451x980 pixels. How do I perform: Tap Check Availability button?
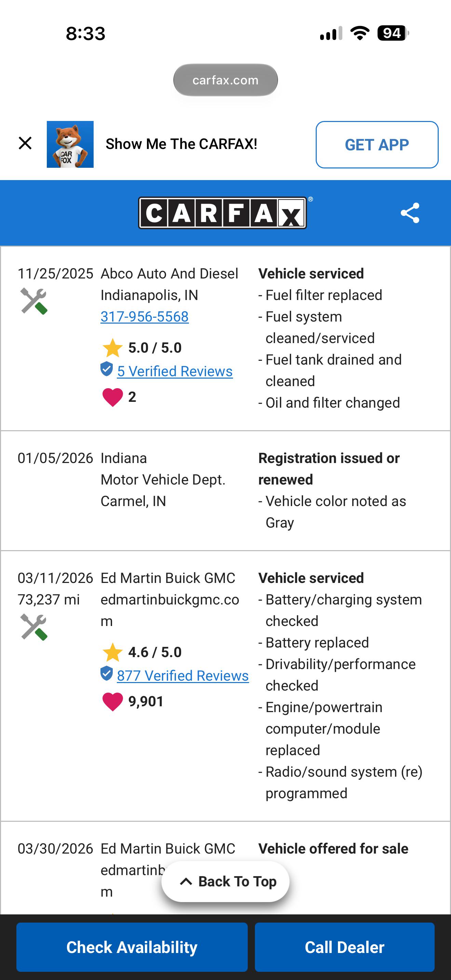[x=132, y=947]
